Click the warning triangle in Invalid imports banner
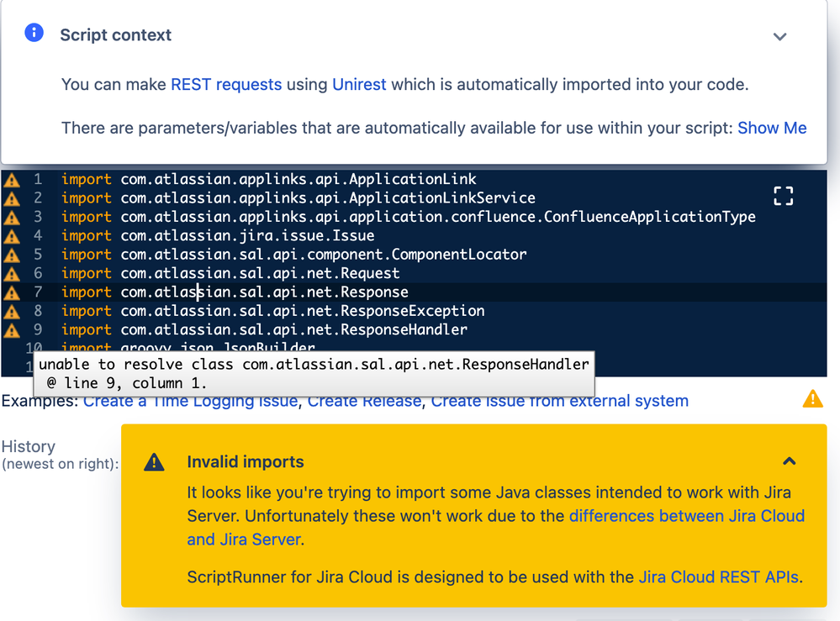The height and width of the screenshot is (621, 840). pos(154,461)
